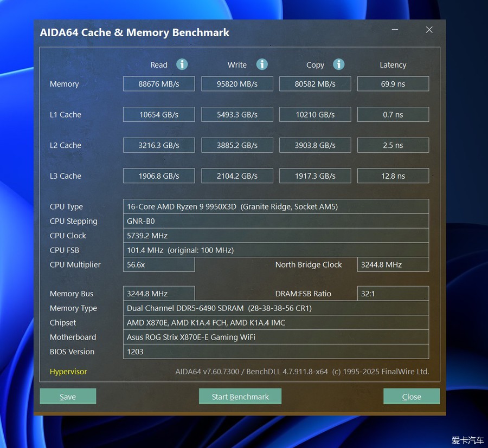Screen dimensions: 488x448
Task: Click the CPU Multiplier label
Action: click(75, 265)
